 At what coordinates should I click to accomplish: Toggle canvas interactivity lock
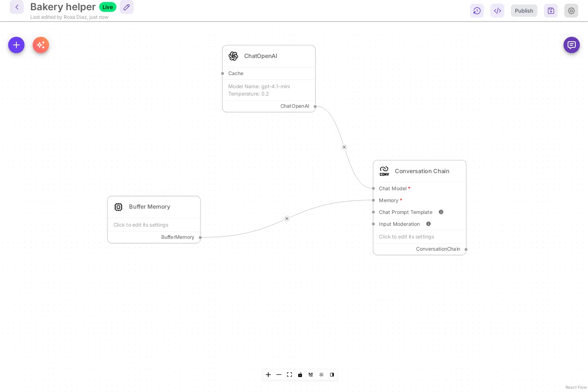point(300,374)
